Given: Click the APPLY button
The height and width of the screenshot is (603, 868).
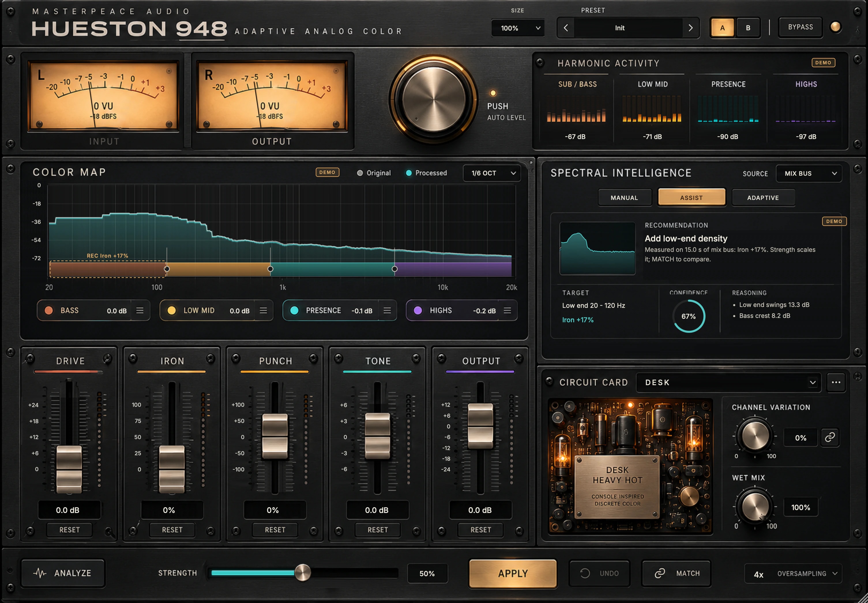Looking at the screenshot, I should [x=512, y=574].
